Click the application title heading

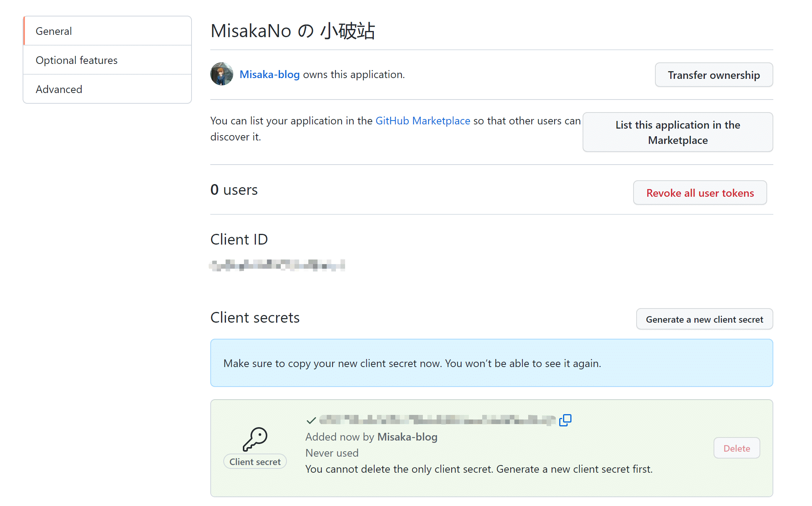point(293,31)
